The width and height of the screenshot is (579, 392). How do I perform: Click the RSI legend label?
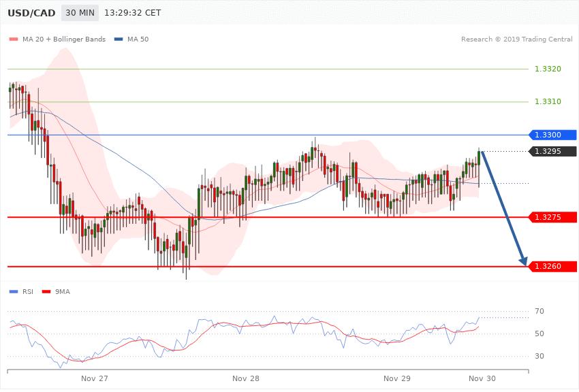[x=28, y=292]
